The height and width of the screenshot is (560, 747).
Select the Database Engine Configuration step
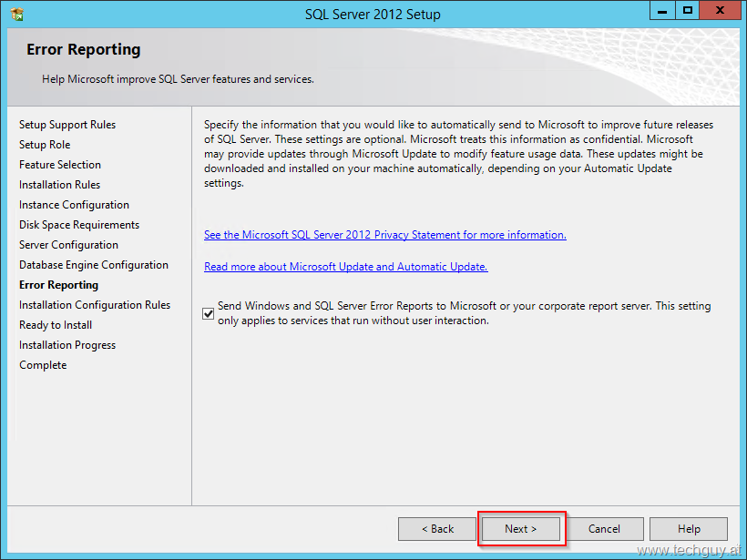coord(93,265)
